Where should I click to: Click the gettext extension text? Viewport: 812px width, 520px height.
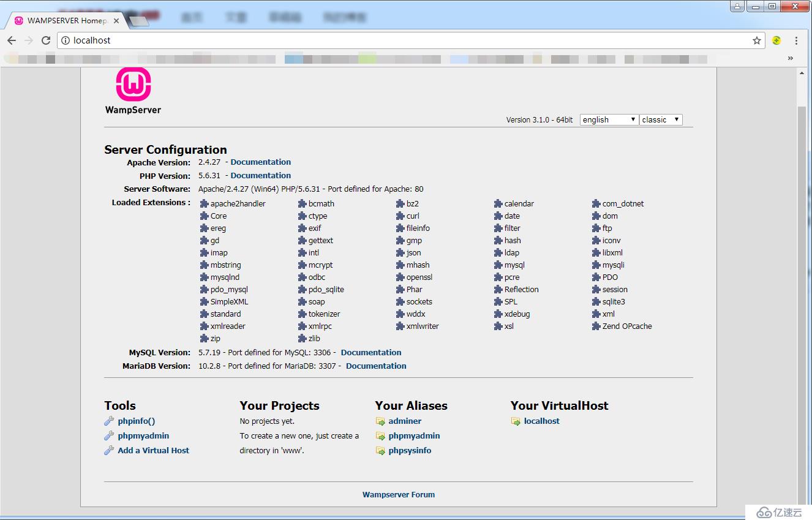tap(321, 241)
